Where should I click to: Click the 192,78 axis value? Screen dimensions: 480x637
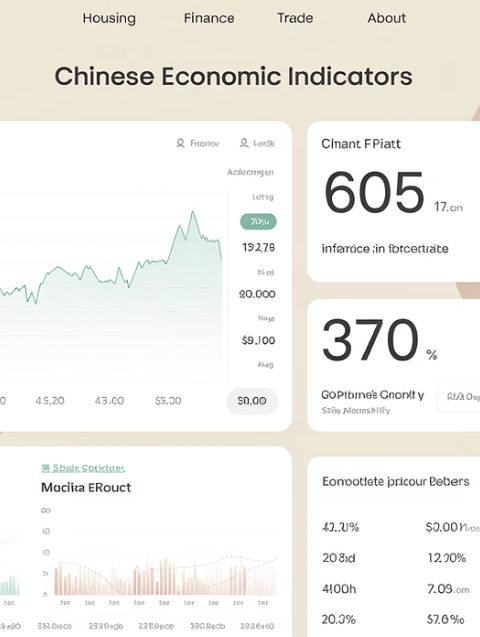(x=259, y=247)
